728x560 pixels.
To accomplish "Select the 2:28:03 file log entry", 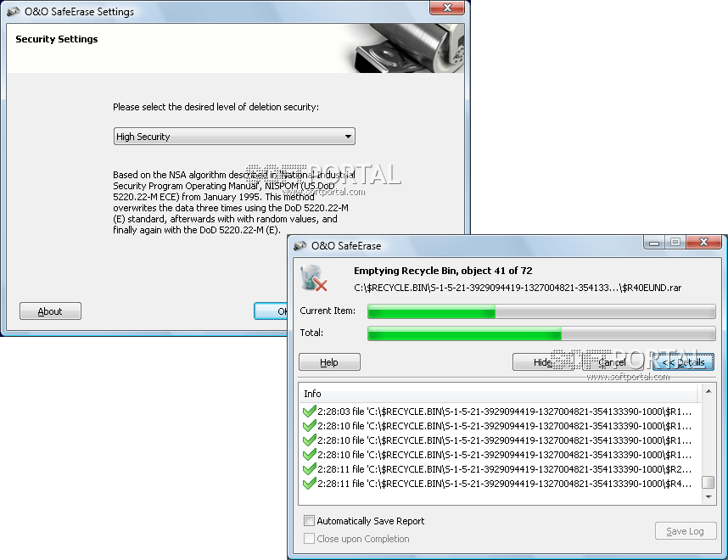I will pos(497,412).
